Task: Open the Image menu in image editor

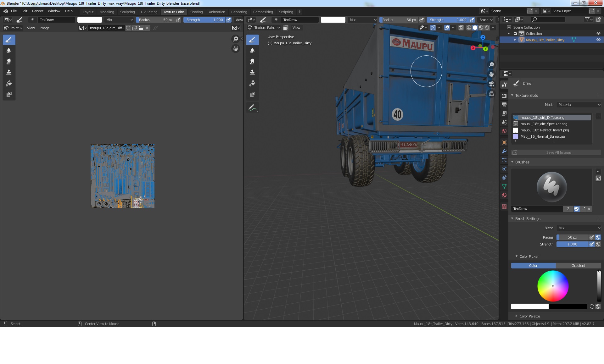Action: tap(44, 28)
